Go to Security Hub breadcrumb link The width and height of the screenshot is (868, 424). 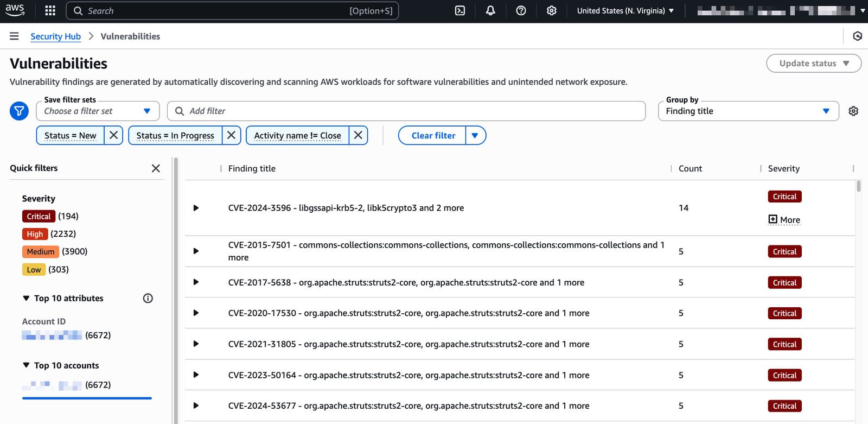point(55,36)
